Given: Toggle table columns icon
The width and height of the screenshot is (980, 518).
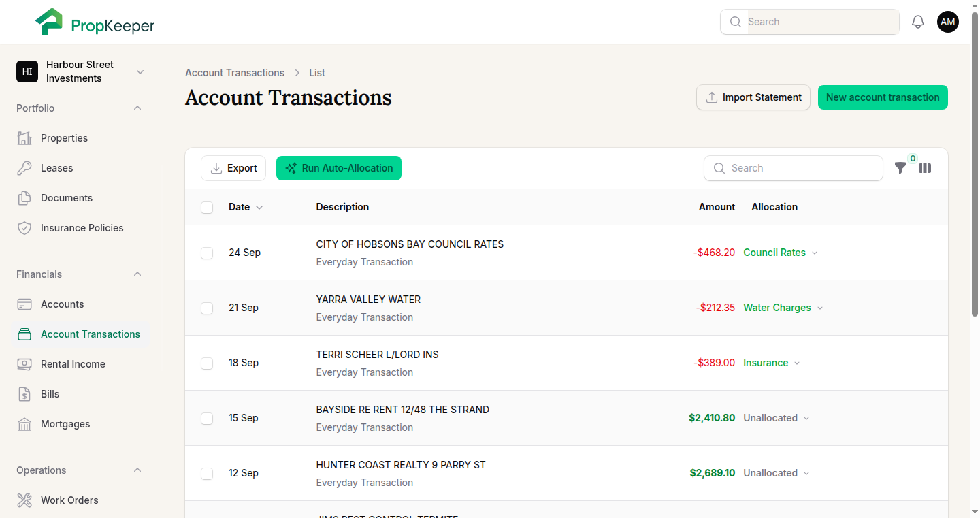Looking at the screenshot, I should click(925, 168).
